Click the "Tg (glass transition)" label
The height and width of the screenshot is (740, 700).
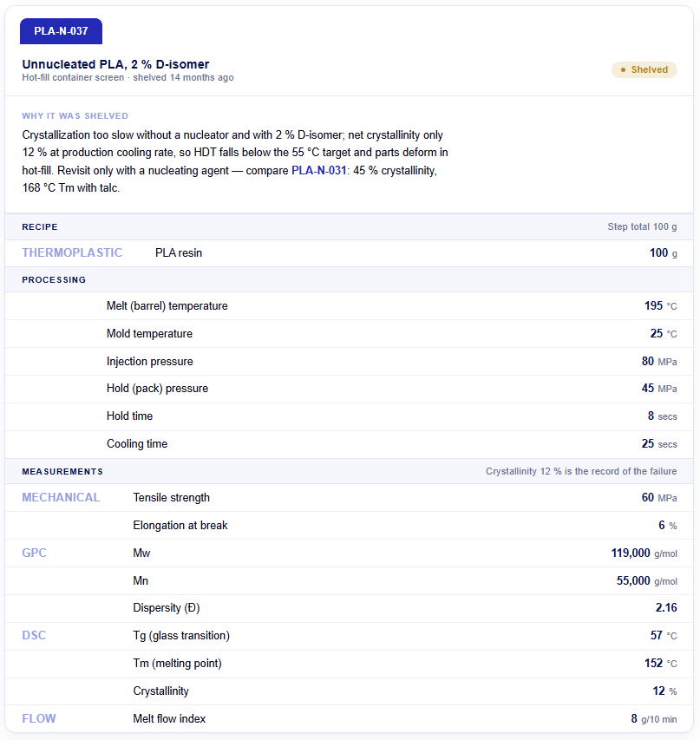tap(181, 636)
